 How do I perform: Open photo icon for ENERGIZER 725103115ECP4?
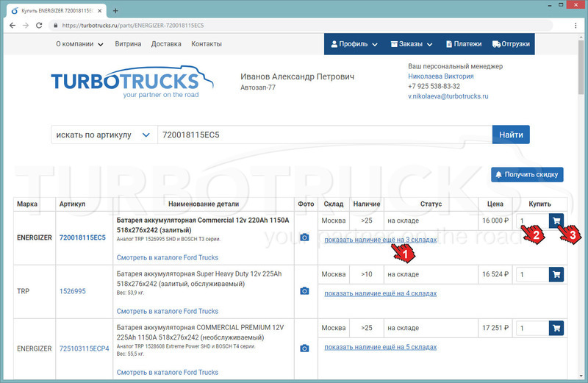(x=304, y=348)
